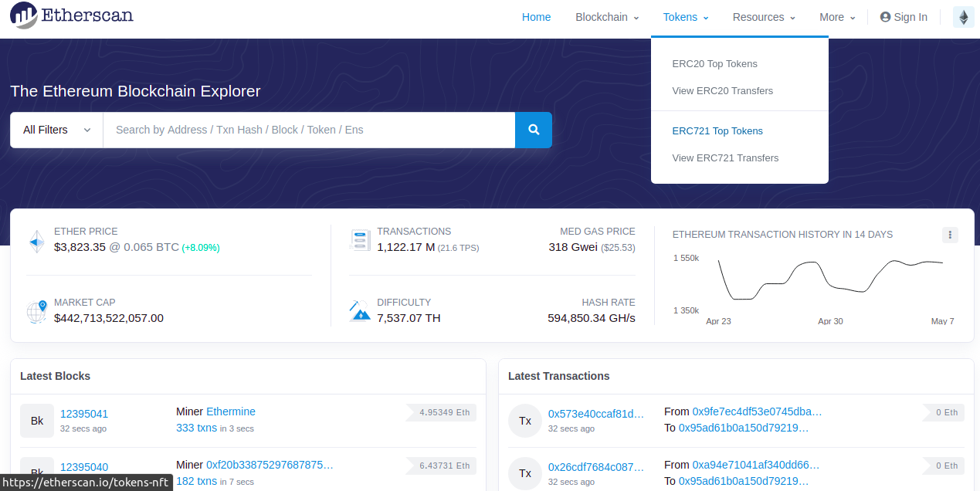This screenshot has height=491, width=980.
Task: Click the 7,537.07 TH difficulty value
Action: pos(409,318)
